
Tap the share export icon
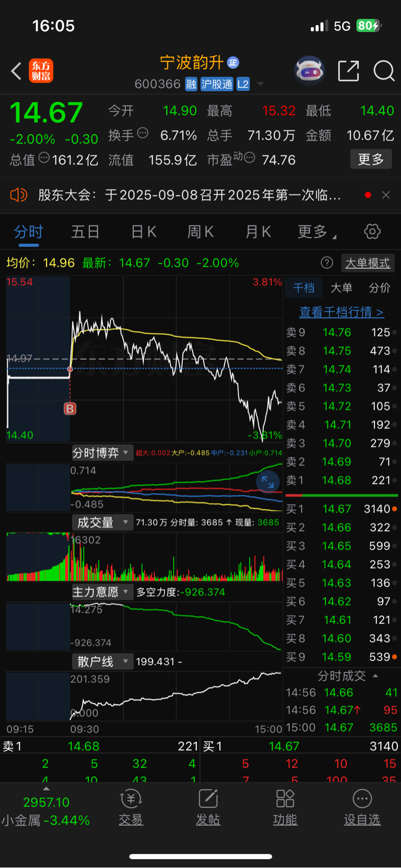click(348, 71)
